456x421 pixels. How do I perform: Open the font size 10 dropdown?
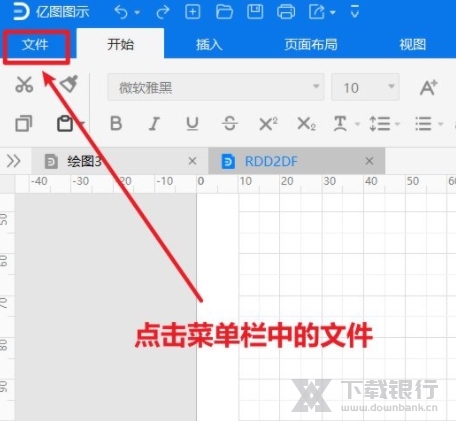pos(365,87)
